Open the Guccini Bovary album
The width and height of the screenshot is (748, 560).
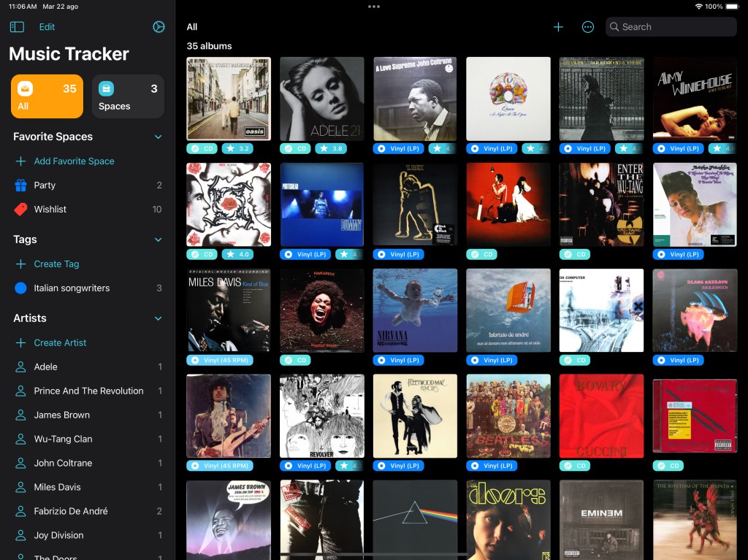(x=602, y=416)
